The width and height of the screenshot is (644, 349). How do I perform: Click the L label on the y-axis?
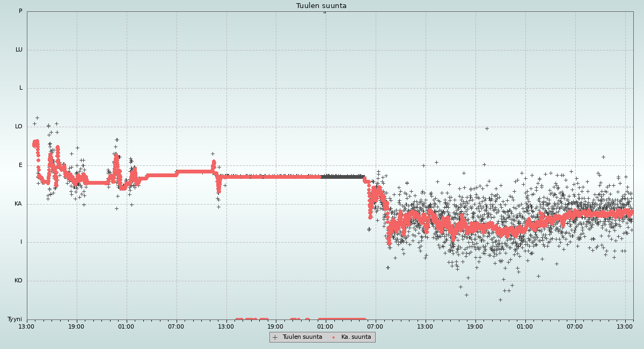[20, 88]
